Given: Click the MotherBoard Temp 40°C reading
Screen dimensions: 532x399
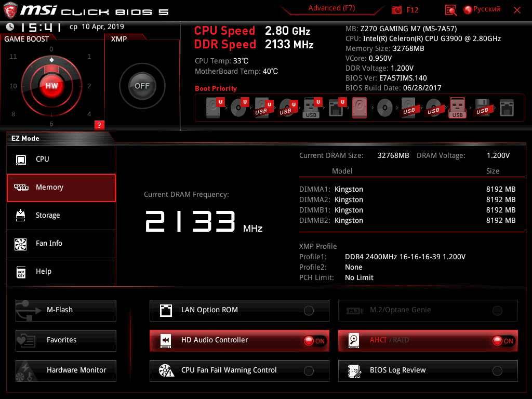Looking at the screenshot, I should (236, 71).
